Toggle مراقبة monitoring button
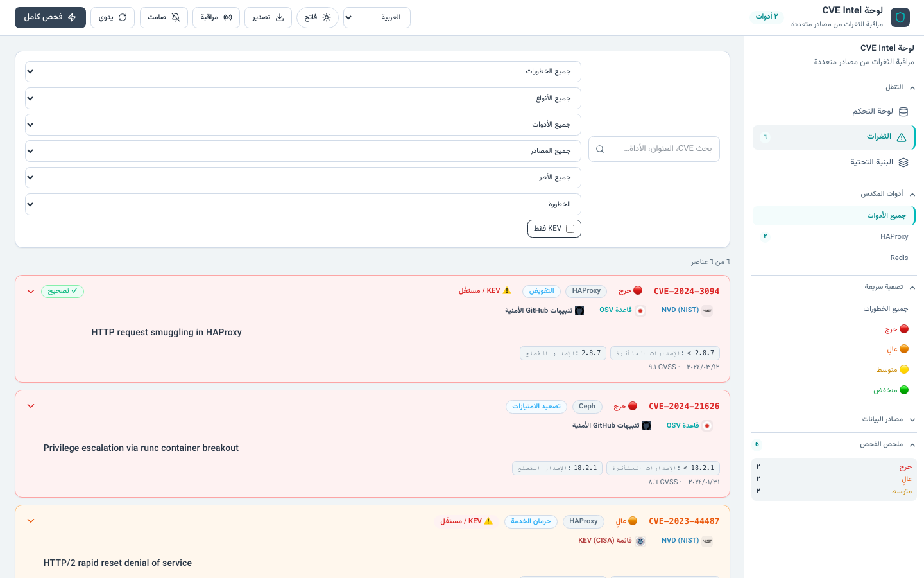The width and height of the screenshot is (924, 578). (216, 17)
